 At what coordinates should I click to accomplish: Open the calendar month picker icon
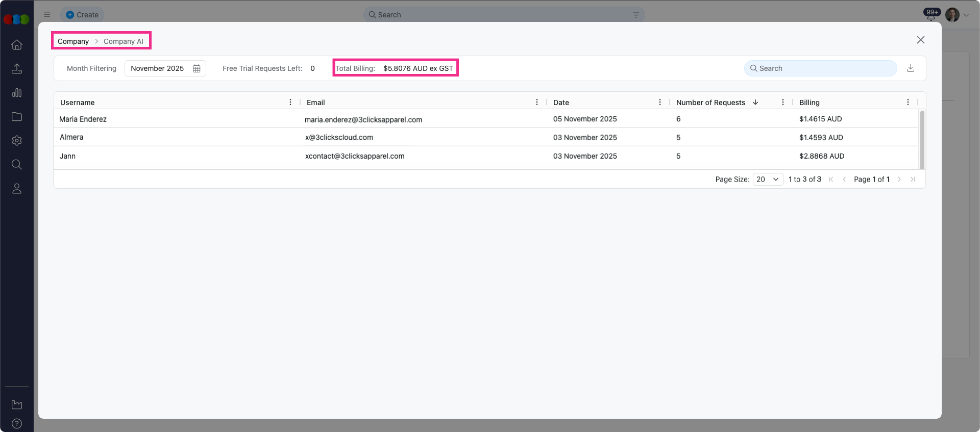[x=197, y=68]
